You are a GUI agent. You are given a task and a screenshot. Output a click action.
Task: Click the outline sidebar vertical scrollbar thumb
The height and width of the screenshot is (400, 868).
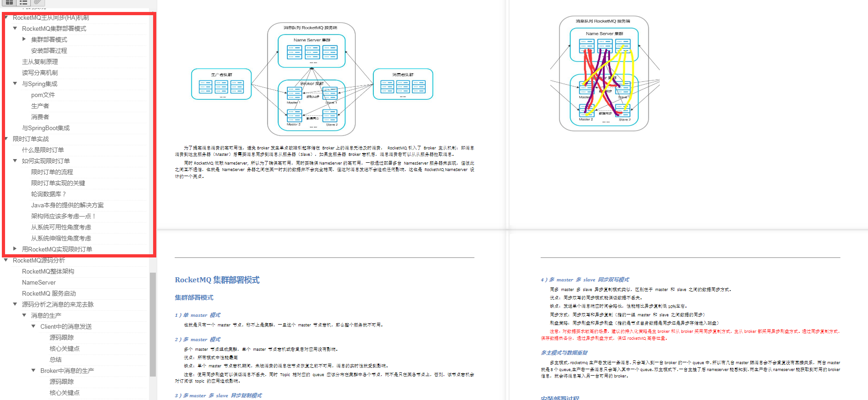pyautogui.click(x=153, y=324)
